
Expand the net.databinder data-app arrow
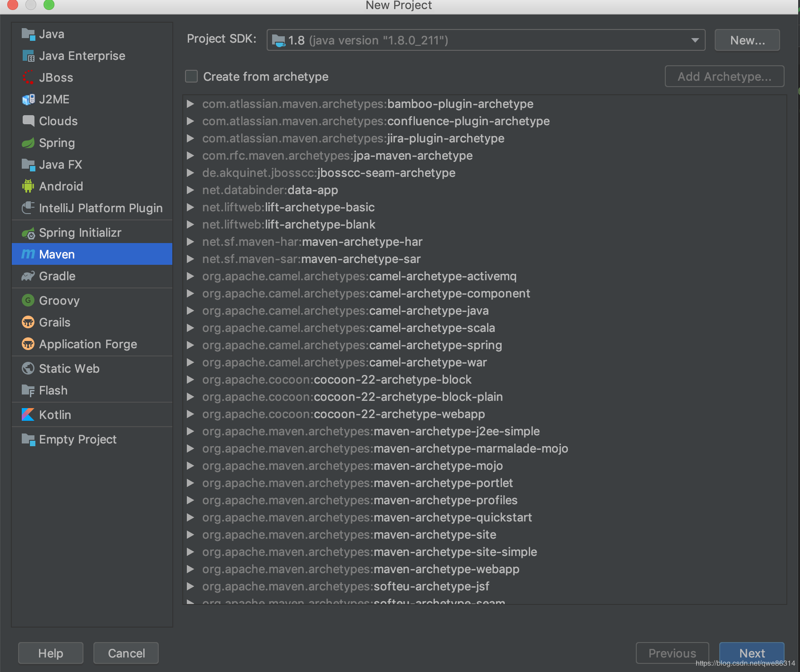[x=190, y=190]
